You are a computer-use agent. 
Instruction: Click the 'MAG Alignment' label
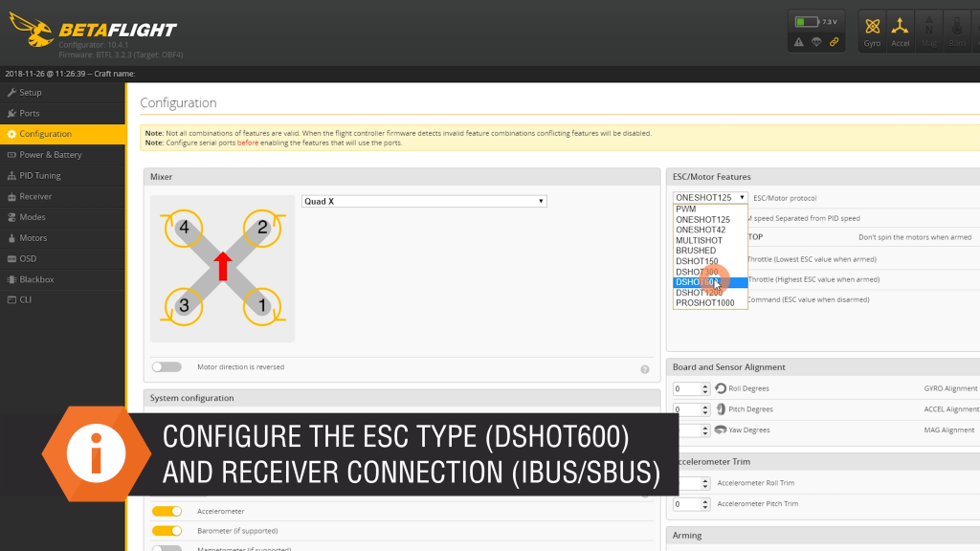click(x=948, y=430)
